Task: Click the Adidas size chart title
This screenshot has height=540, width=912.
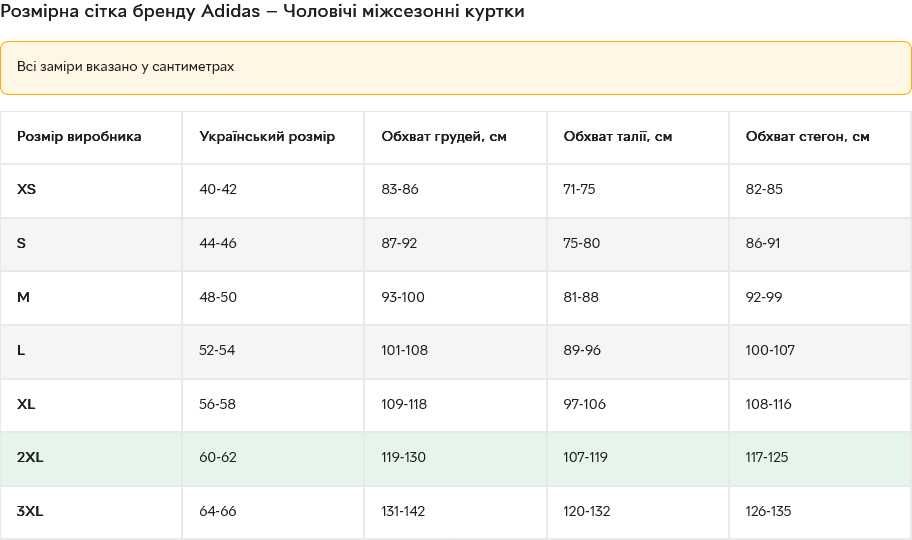Action: (x=262, y=12)
